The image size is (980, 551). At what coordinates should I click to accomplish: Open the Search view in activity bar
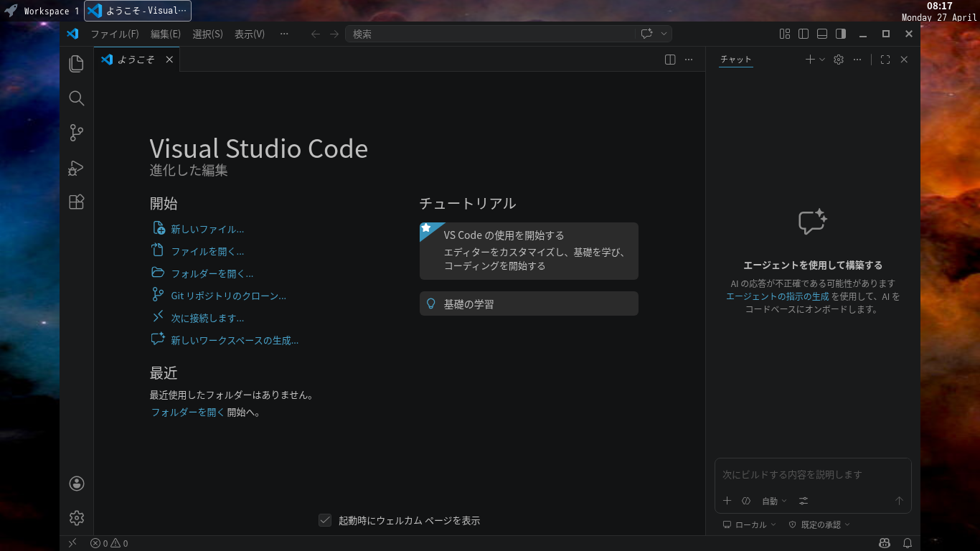pos(77,98)
